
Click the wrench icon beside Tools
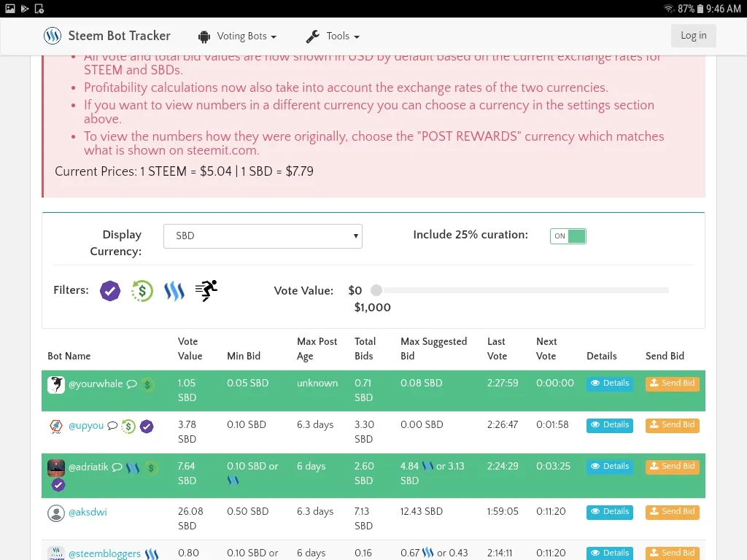pos(312,36)
